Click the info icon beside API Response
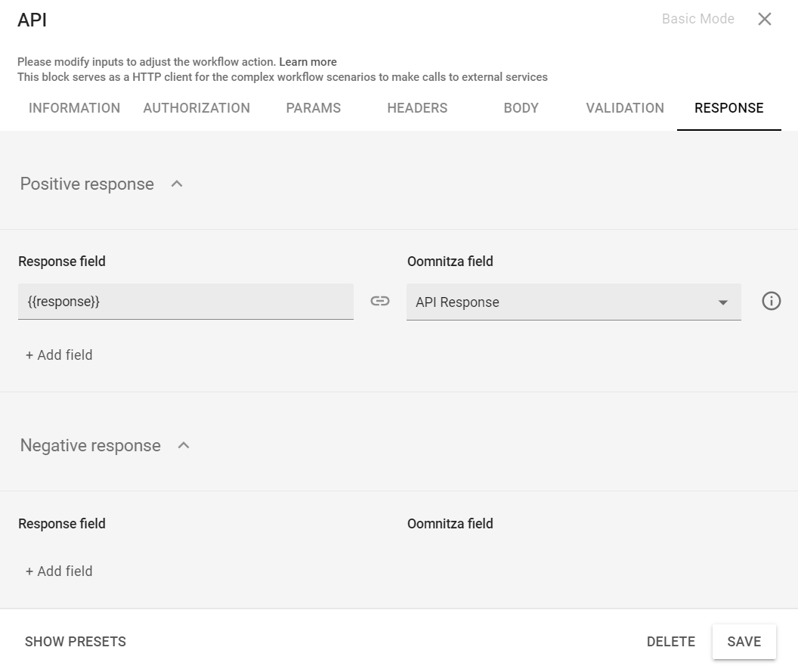This screenshot has width=798, height=672. click(771, 302)
